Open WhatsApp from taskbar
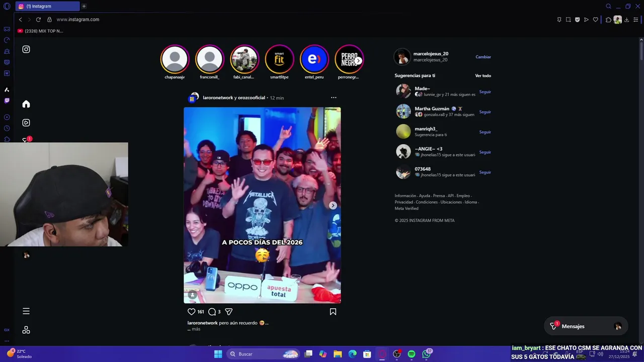The width and height of the screenshot is (644, 362). (427, 354)
